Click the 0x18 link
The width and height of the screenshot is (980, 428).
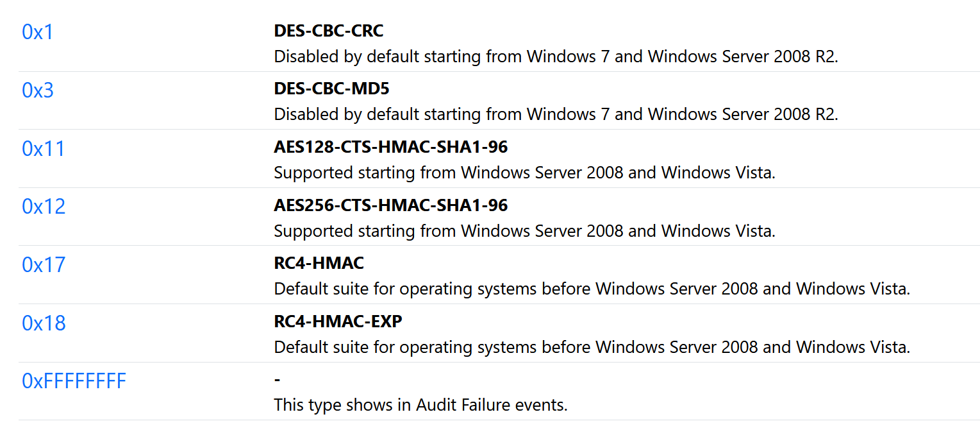point(44,323)
